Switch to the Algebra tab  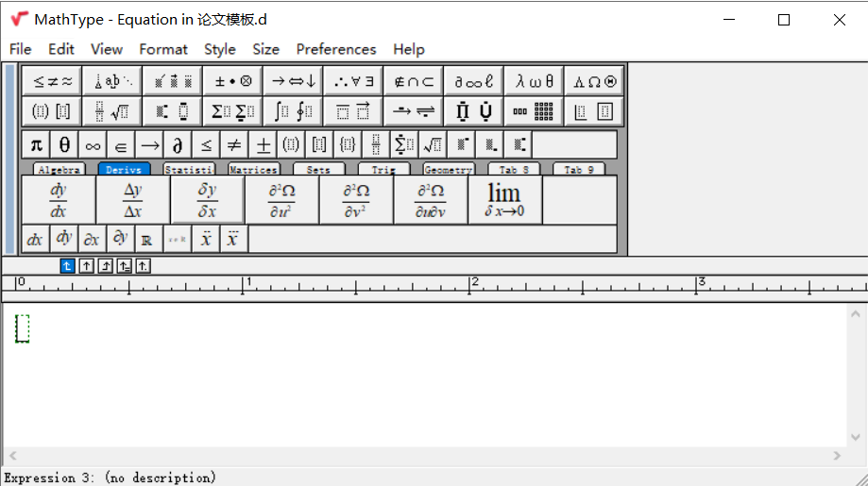pos(60,169)
